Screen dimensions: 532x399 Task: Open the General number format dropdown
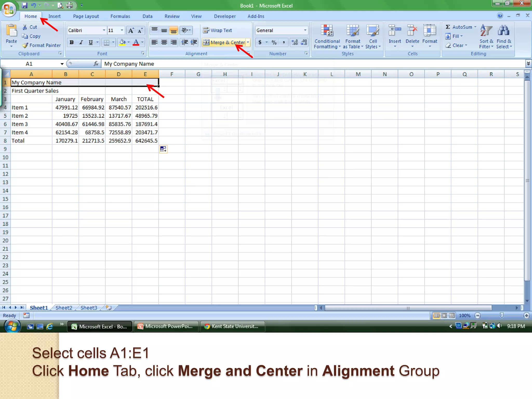point(305,30)
